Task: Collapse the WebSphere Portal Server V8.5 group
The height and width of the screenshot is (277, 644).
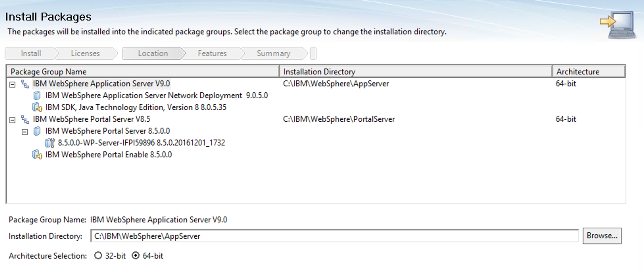Action: click(x=12, y=120)
